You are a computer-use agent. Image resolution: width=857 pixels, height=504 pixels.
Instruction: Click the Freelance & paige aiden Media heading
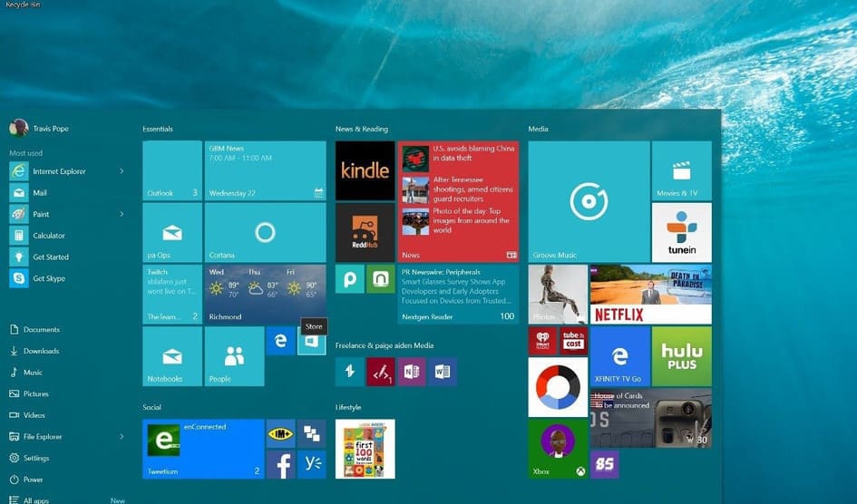(x=385, y=345)
